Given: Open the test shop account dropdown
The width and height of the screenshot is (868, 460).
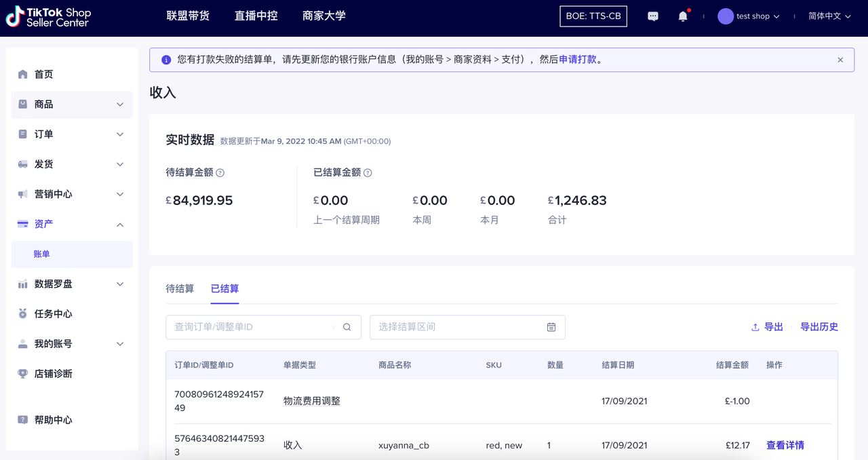Looking at the screenshot, I should pyautogui.click(x=749, y=16).
